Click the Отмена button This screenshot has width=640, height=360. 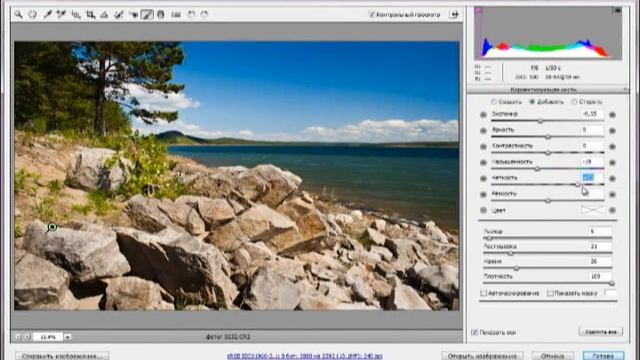point(553,356)
